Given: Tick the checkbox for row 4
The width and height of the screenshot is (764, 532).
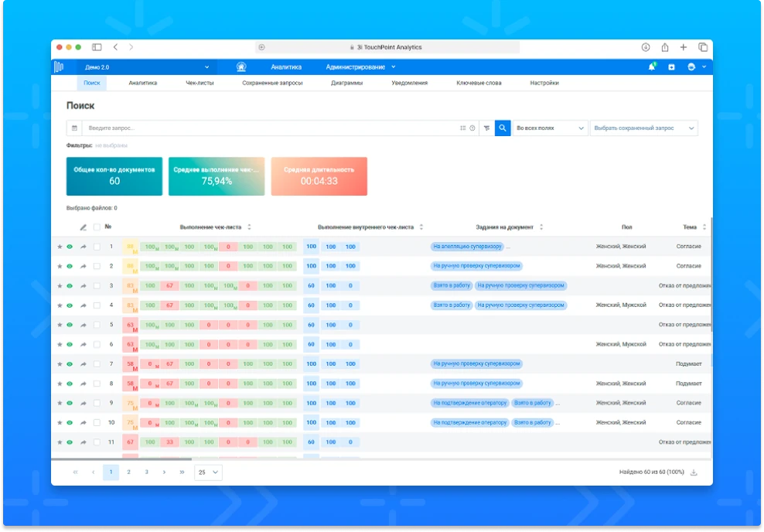Looking at the screenshot, I should pyautogui.click(x=97, y=305).
